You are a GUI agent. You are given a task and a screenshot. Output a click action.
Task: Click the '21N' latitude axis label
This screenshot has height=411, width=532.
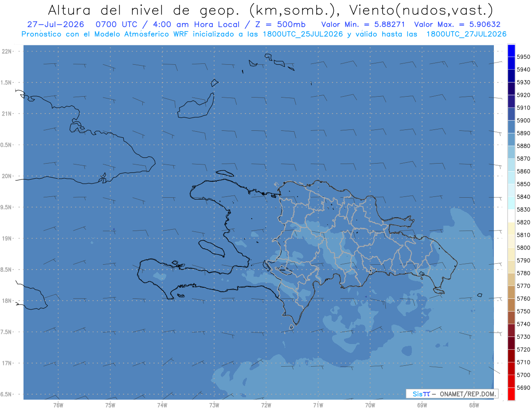tap(8, 114)
